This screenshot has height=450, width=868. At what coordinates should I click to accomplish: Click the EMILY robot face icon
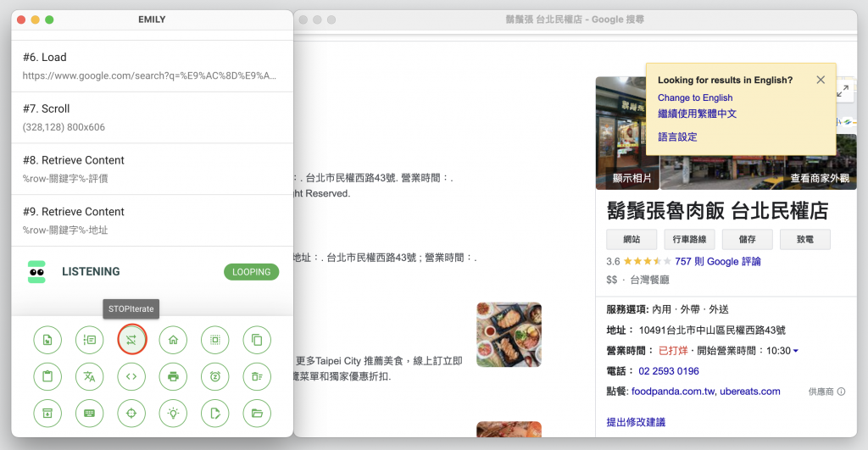tap(36, 272)
